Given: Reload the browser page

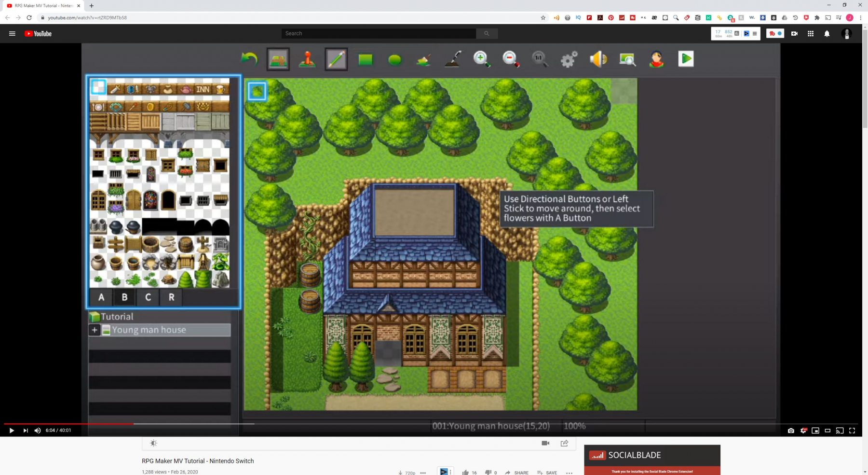Looking at the screenshot, I should coord(29,17).
